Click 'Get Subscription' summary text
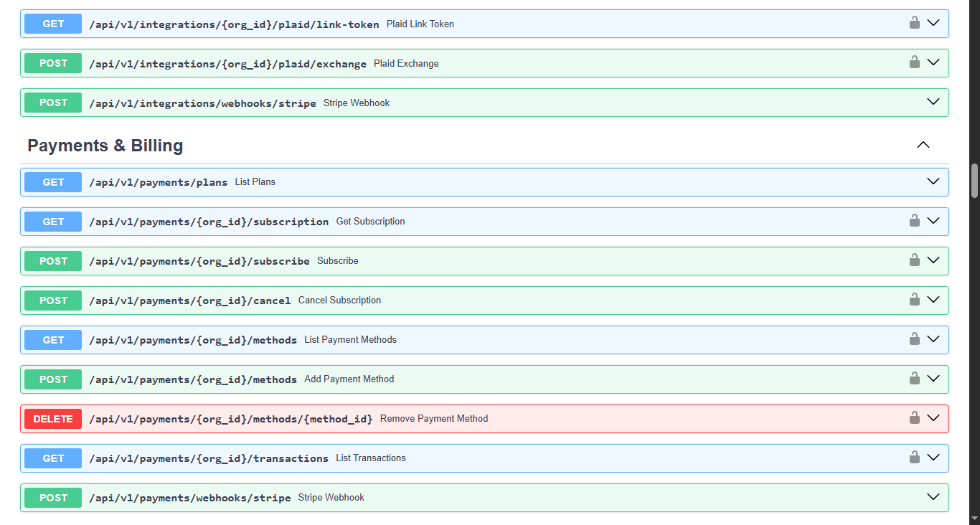 [370, 221]
